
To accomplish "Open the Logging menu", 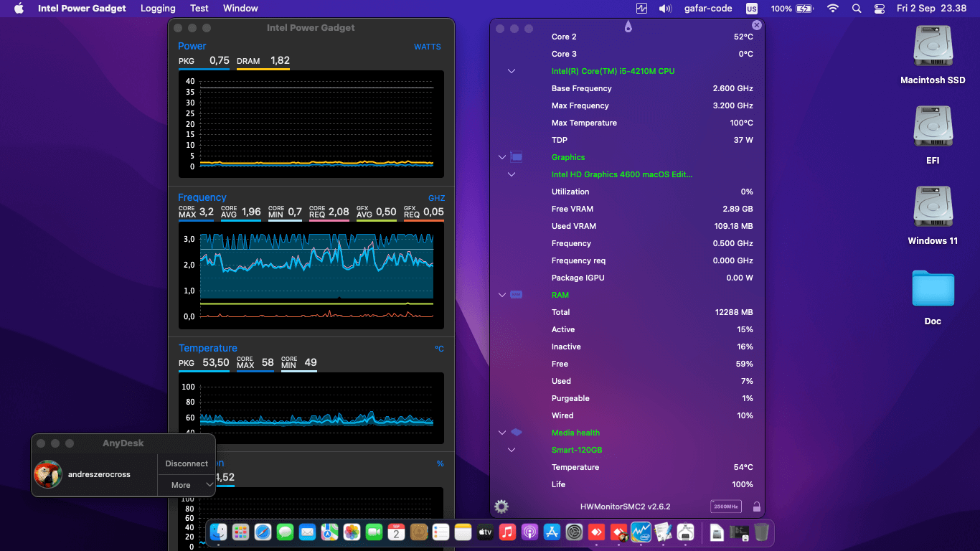I will click(x=158, y=8).
